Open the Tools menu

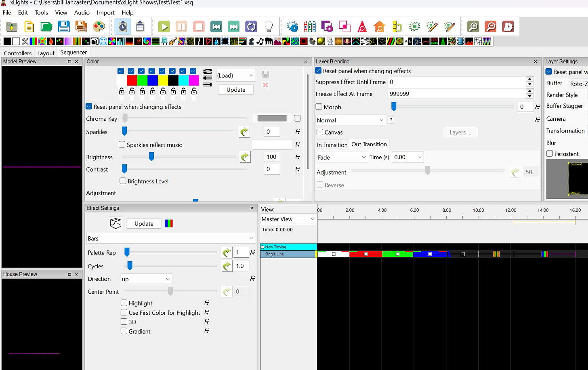pyautogui.click(x=41, y=13)
